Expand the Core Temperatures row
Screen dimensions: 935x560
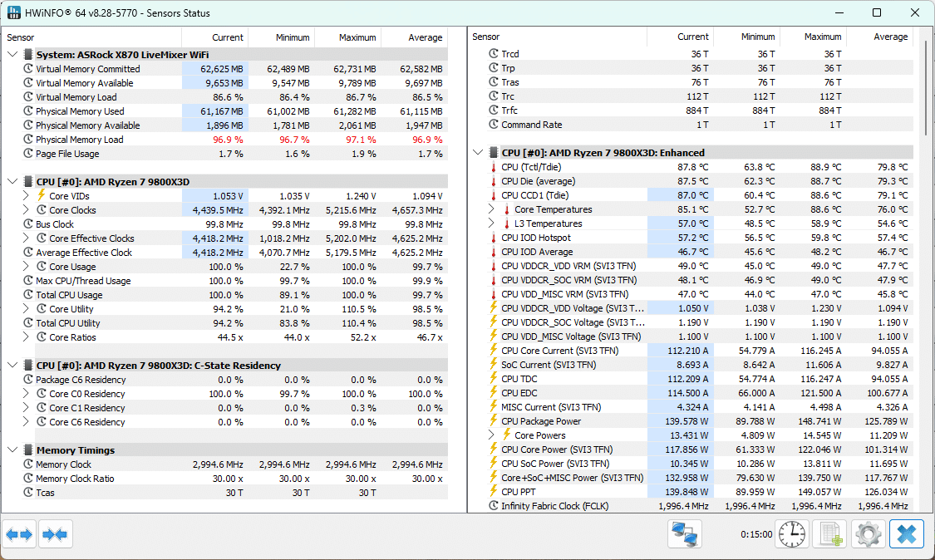(x=491, y=209)
